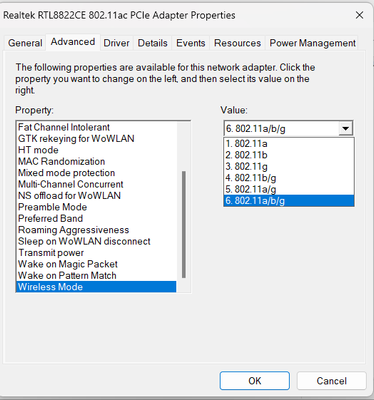Image resolution: width=374 pixels, height=400 pixels.
Task: Select GTK rekeying for WoWLAN property
Action: coord(96,138)
